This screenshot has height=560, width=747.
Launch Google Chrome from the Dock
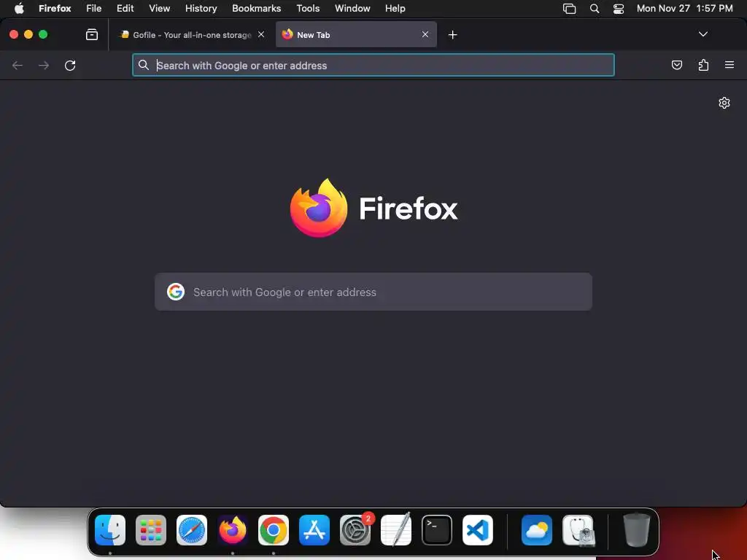pyautogui.click(x=274, y=530)
